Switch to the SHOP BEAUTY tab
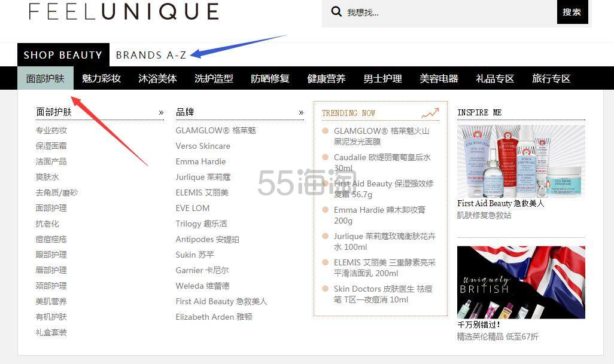The height and width of the screenshot is (364, 614). tap(63, 55)
